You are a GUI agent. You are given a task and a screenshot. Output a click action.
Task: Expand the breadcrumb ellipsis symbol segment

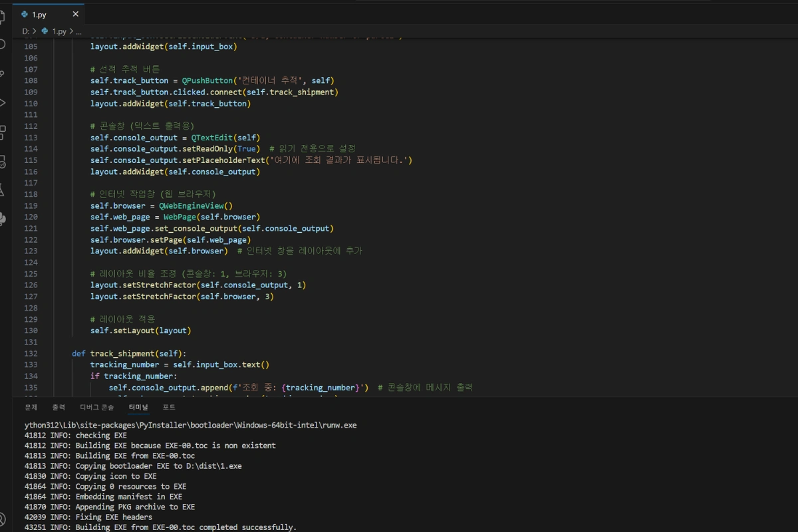pyautogui.click(x=78, y=31)
